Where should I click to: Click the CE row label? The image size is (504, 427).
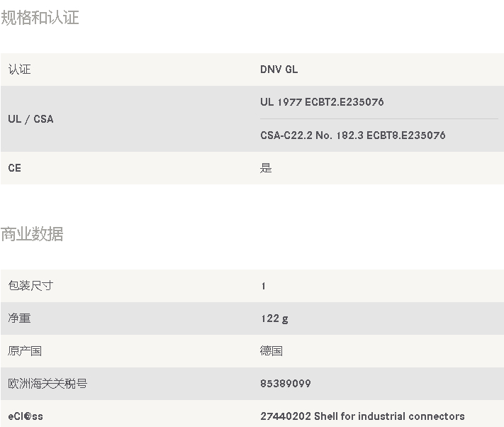click(x=14, y=168)
